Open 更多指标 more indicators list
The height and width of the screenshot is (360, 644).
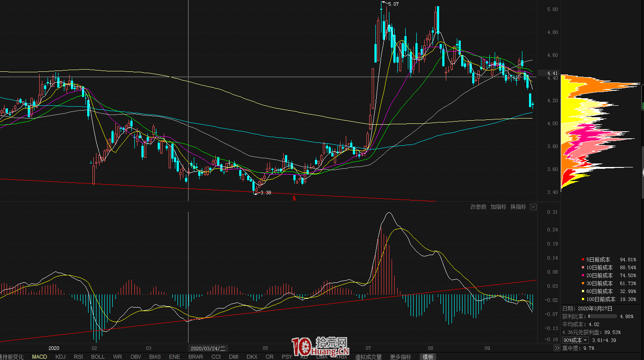tap(400, 357)
